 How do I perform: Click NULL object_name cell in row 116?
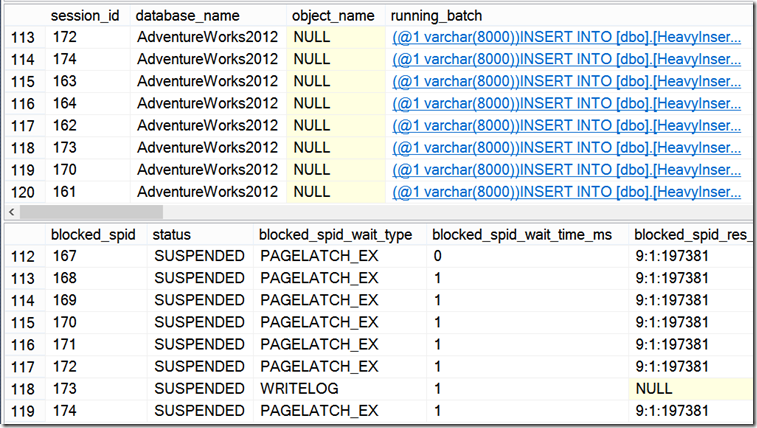pyautogui.click(x=336, y=104)
